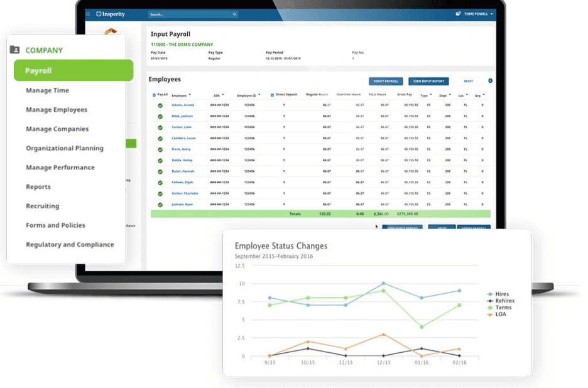Toggle the Pay All checkbox
The image size is (588, 388).
(155, 95)
